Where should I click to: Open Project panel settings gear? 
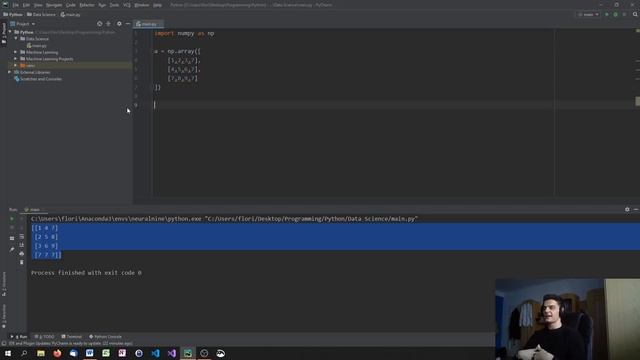pos(119,24)
